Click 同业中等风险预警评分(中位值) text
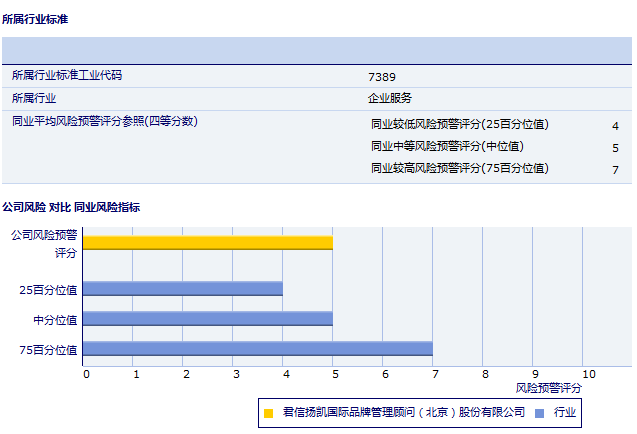637x434 pixels. 446,147
